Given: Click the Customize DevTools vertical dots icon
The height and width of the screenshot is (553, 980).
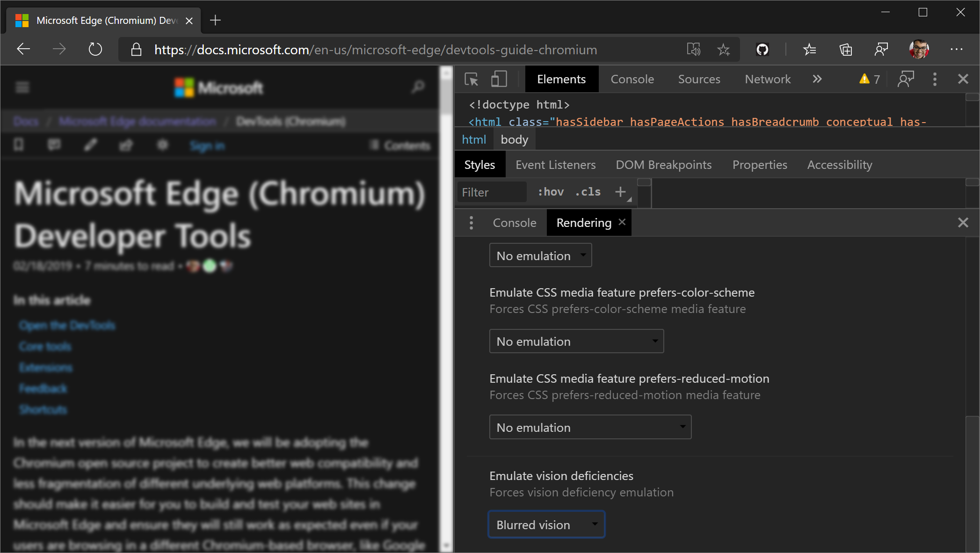Looking at the screenshot, I should [935, 79].
